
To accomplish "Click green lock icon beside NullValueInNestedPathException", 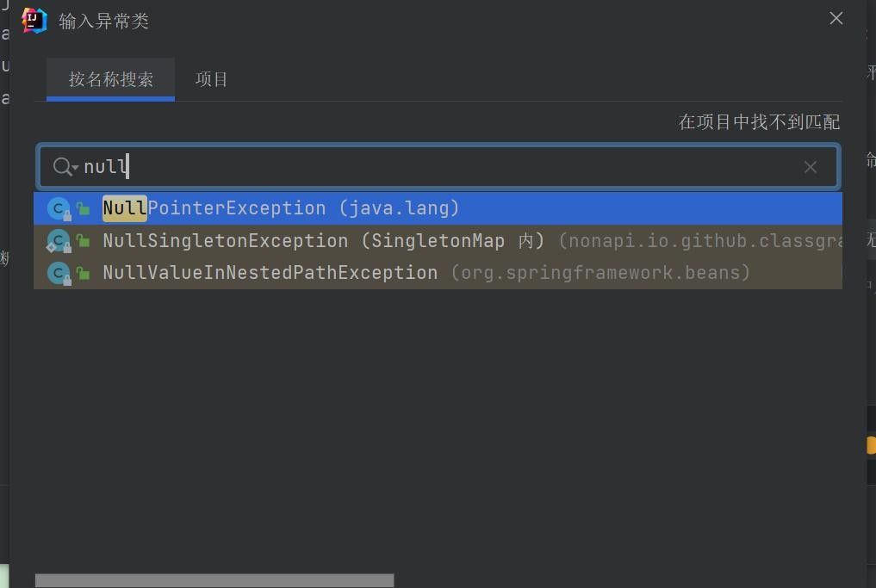I will (84, 274).
